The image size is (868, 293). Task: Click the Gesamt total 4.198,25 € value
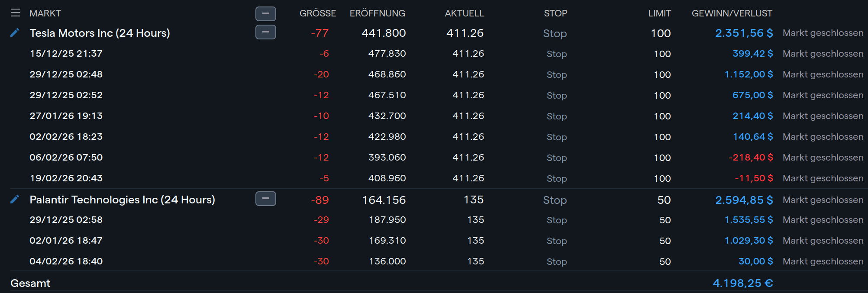click(742, 283)
